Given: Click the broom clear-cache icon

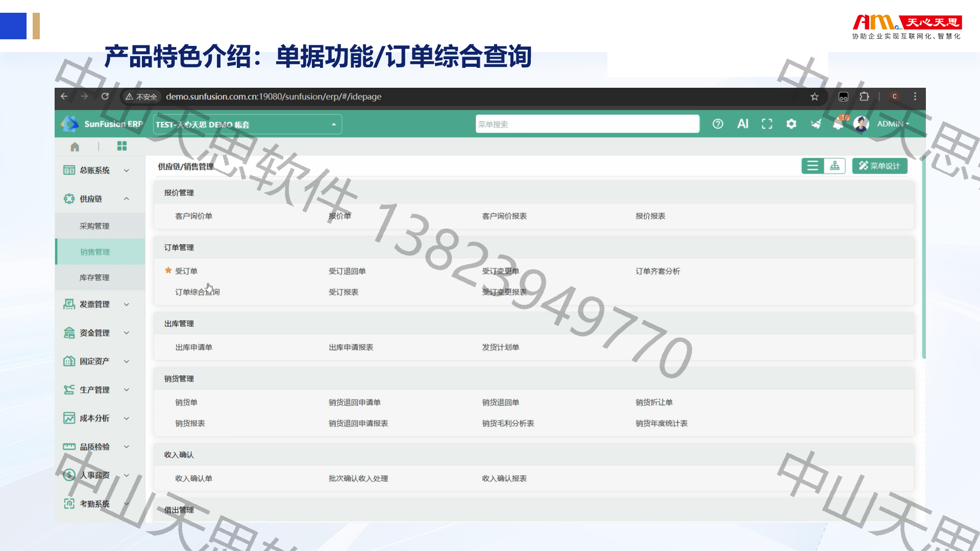Looking at the screenshot, I should coord(816,124).
